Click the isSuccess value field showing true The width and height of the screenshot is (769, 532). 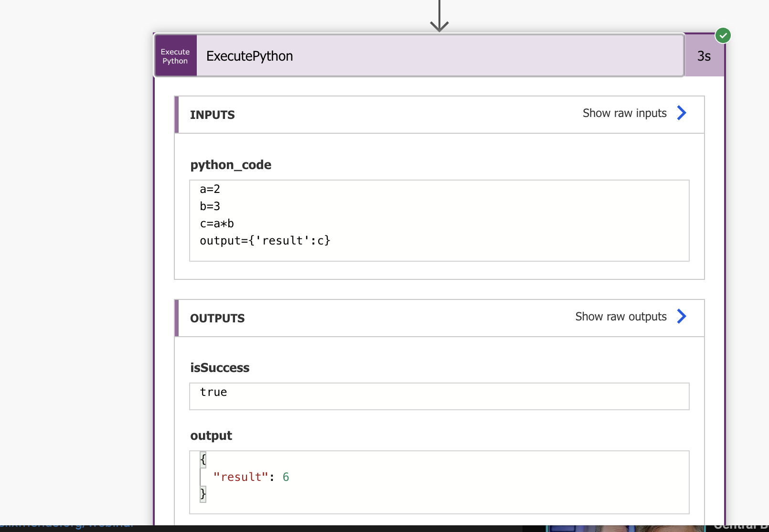[438, 396]
